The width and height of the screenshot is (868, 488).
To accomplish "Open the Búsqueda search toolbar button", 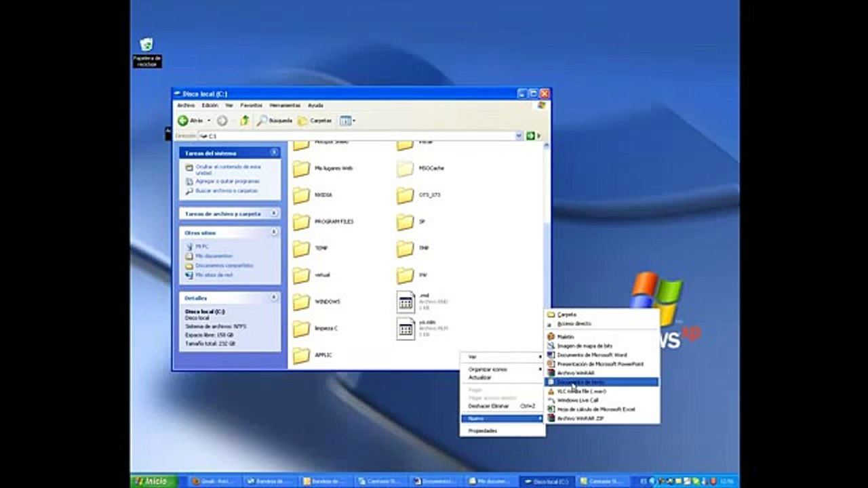I will tap(274, 121).
